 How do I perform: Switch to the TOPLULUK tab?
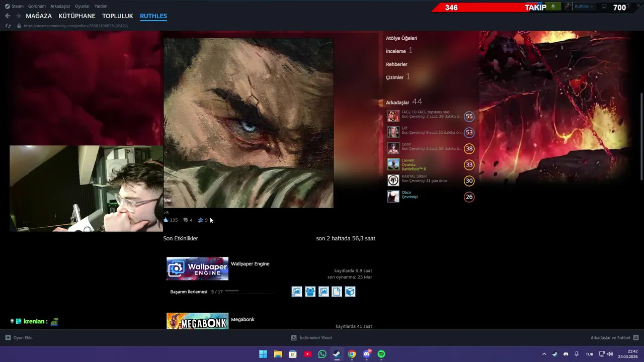pyautogui.click(x=118, y=16)
